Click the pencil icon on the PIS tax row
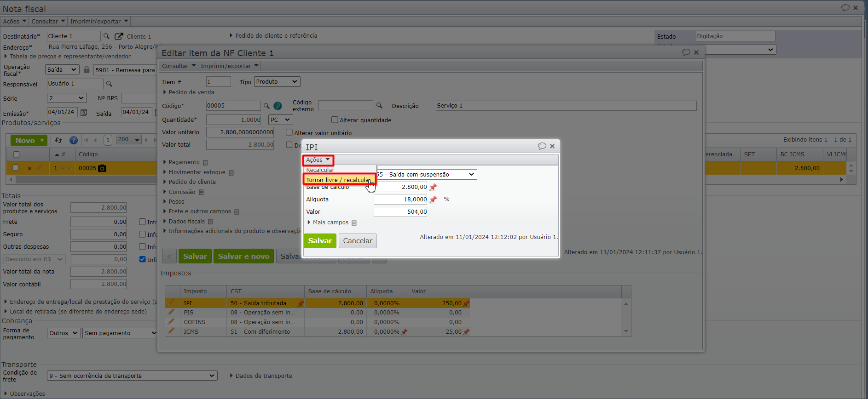The image size is (868, 399). (171, 312)
